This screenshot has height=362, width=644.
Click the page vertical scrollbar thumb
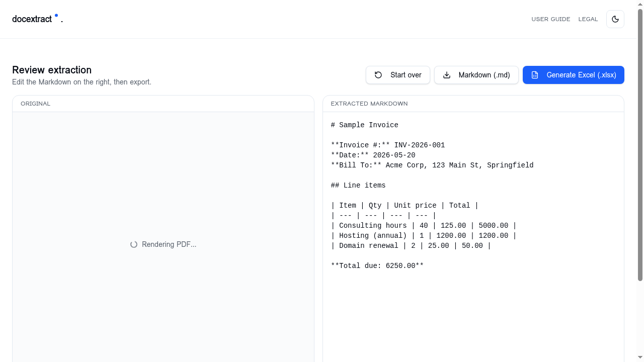640,145
